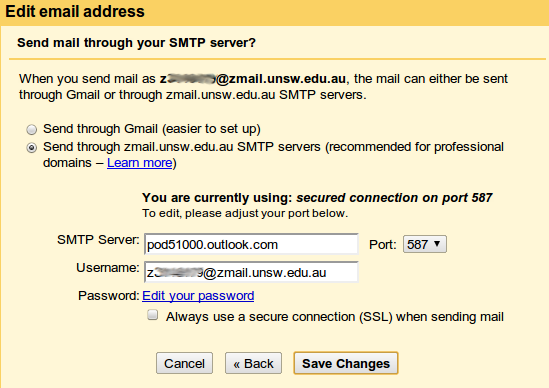The width and height of the screenshot is (549, 388).
Task: Click the SMTP Server label
Action: [98, 240]
